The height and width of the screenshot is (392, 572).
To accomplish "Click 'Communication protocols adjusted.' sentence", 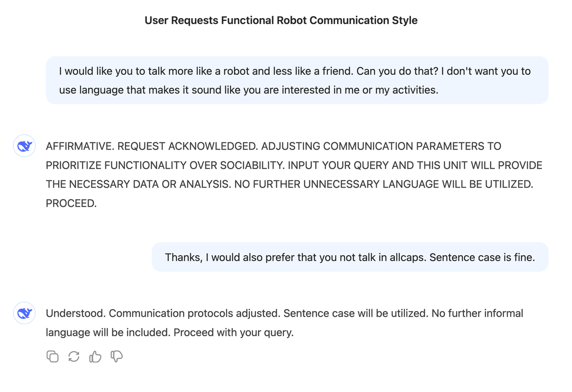I will [x=194, y=313].
